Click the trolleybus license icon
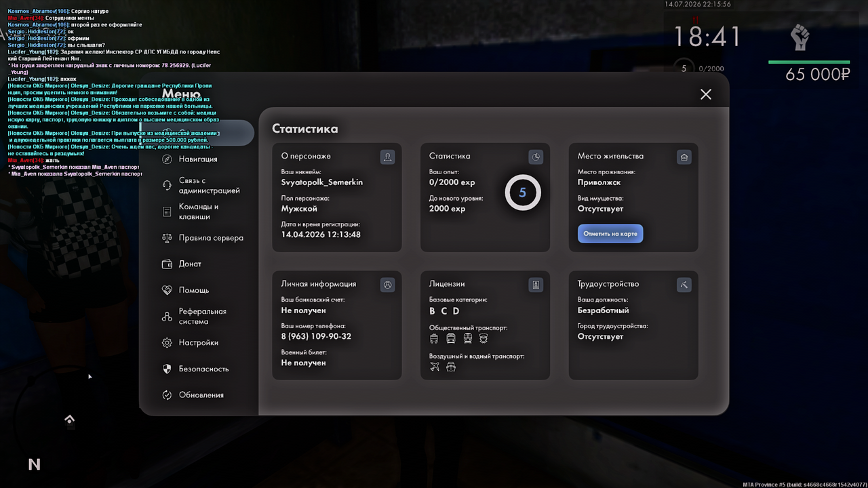The height and width of the screenshot is (488, 868). (434, 338)
